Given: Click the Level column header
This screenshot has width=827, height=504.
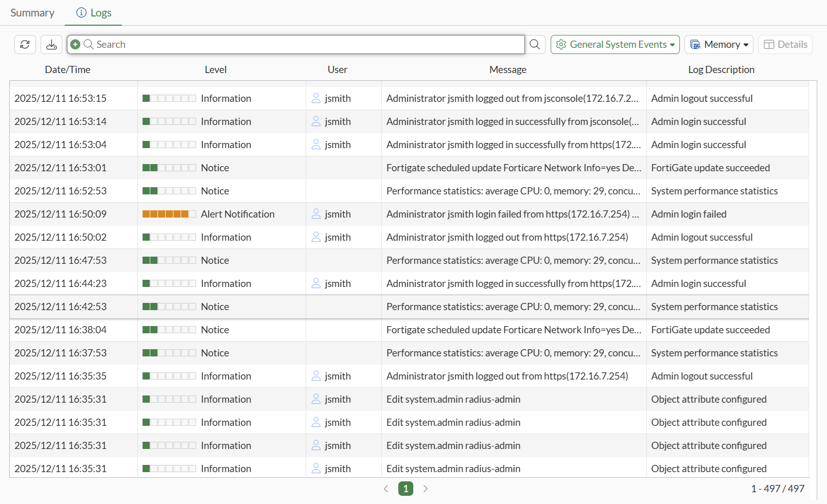Looking at the screenshot, I should pos(215,69).
